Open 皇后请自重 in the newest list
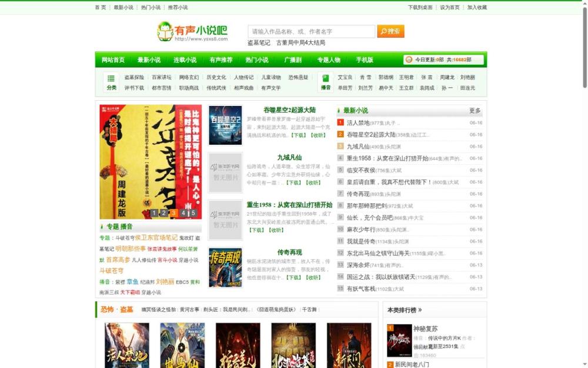588x368 pixels. click(x=389, y=182)
